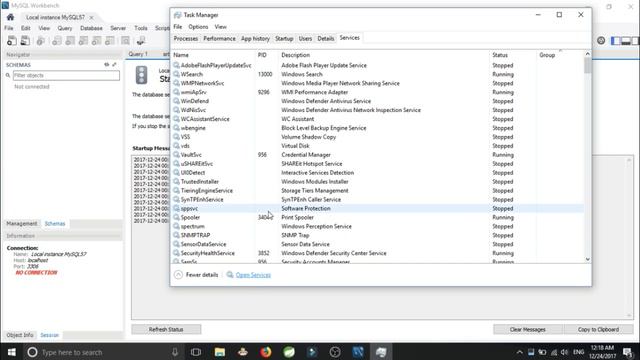Image resolution: width=640 pixels, height=360 pixels.
Task: Select the WinDefend service row
Action: coord(378,101)
